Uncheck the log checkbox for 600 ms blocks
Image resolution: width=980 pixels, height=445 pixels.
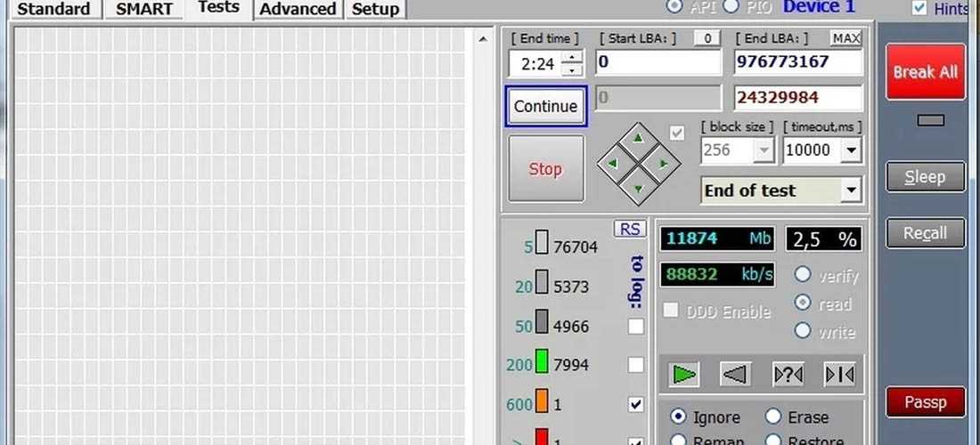[635, 404]
